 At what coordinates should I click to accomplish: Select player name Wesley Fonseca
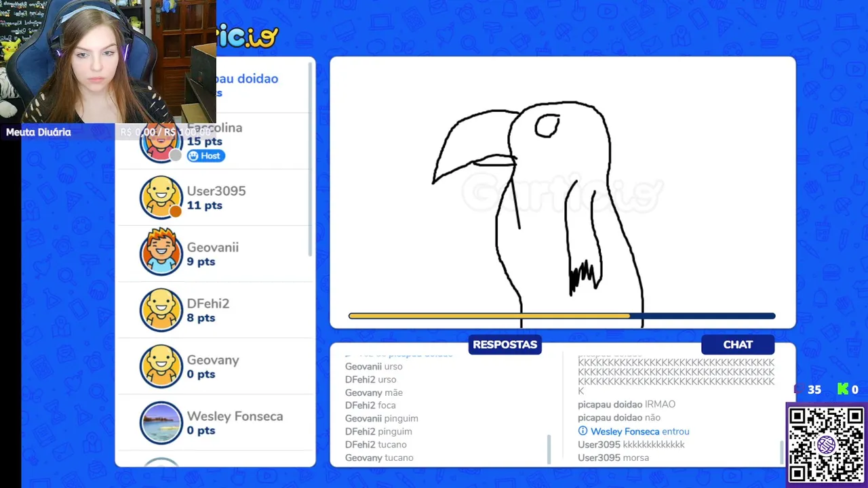(x=235, y=416)
